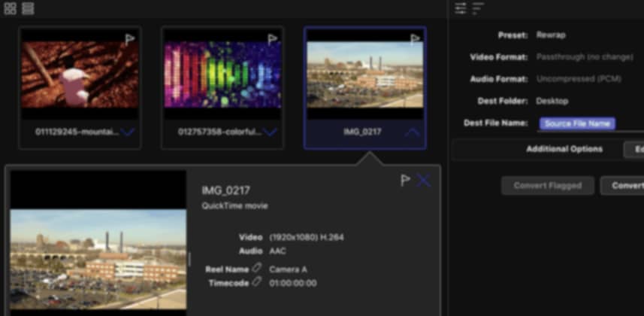Toggle flag in IMG_0217 detail panel
The image size is (644, 316).
[405, 181]
